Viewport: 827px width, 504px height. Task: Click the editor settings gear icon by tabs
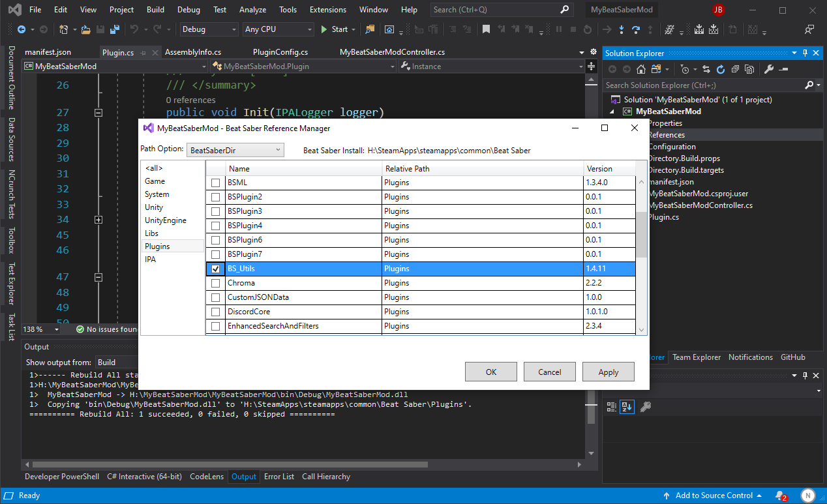(593, 52)
